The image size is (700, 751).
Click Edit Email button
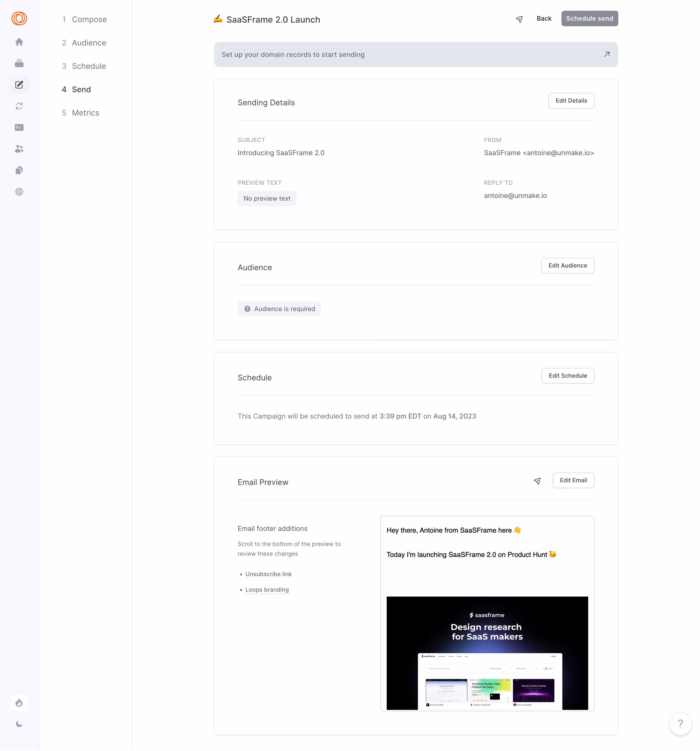(x=573, y=481)
